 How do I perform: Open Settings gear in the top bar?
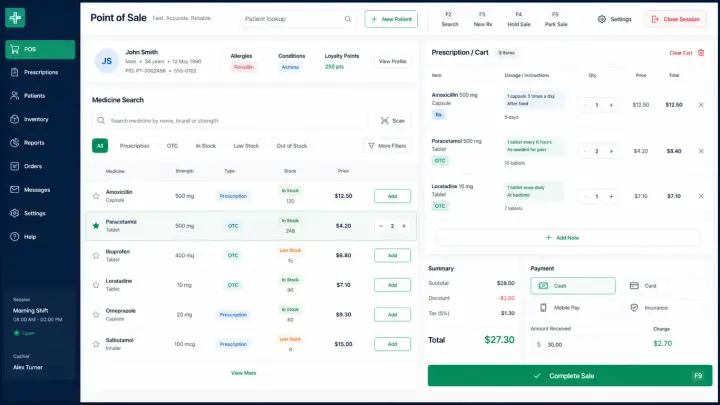click(614, 19)
